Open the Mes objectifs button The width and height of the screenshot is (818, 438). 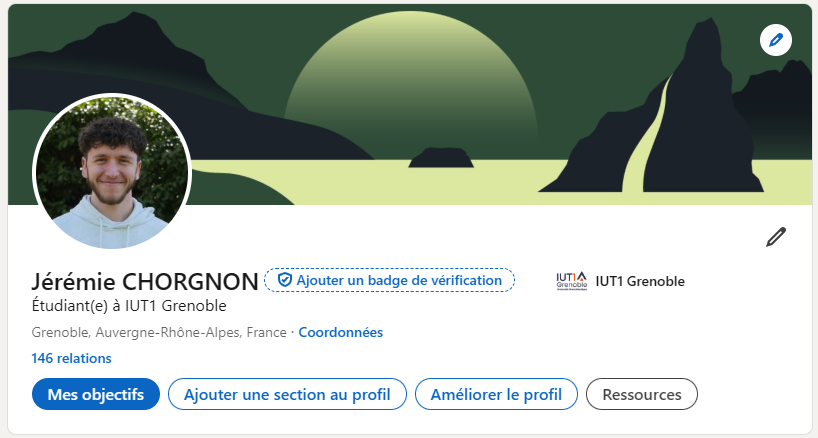pyautogui.click(x=96, y=394)
